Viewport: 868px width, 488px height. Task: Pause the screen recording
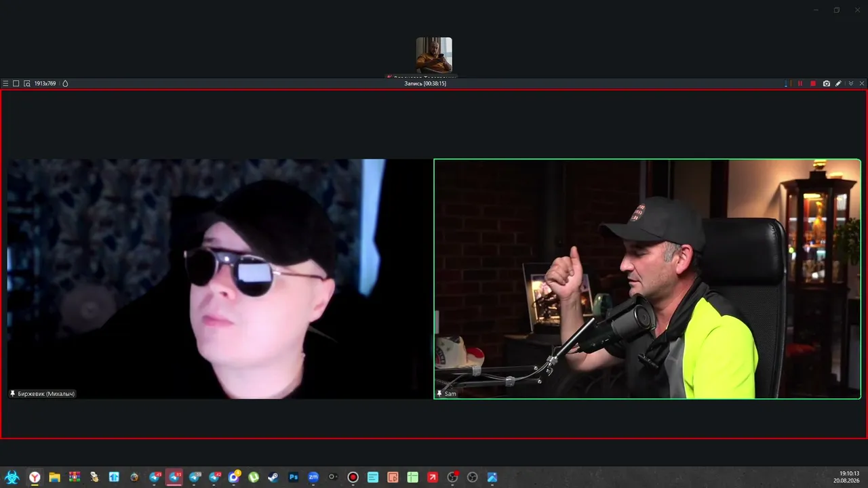[x=800, y=83]
